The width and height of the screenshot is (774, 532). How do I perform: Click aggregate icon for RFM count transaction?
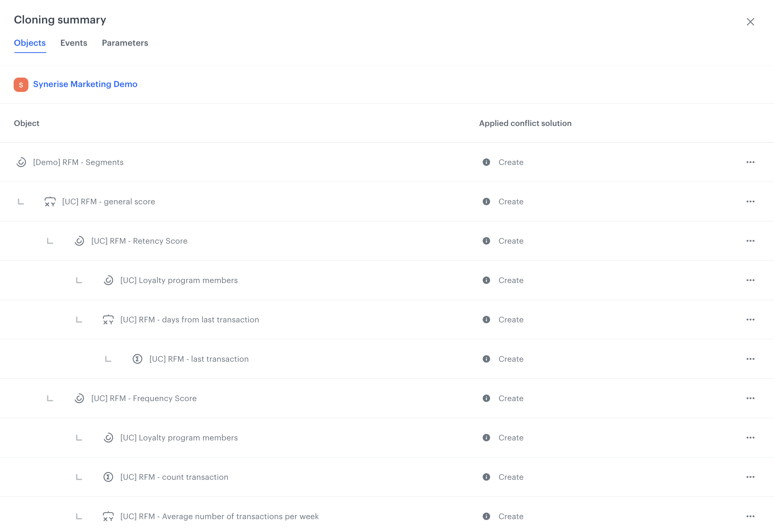pyautogui.click(x=108, y=477)
